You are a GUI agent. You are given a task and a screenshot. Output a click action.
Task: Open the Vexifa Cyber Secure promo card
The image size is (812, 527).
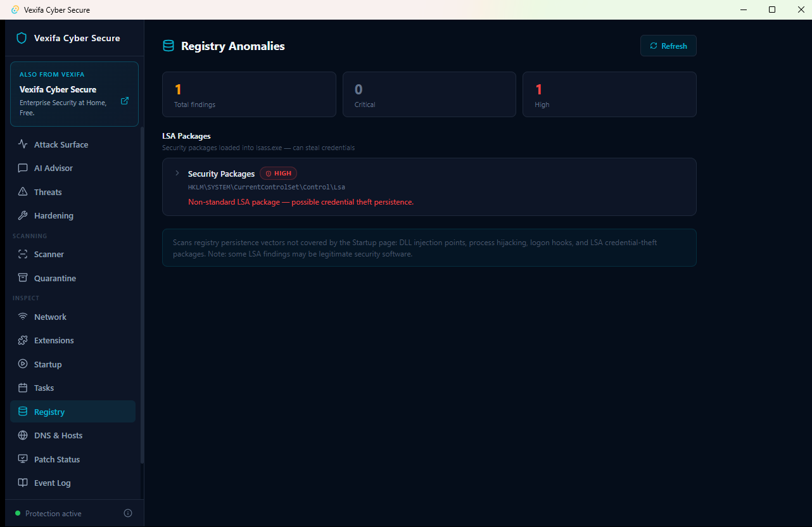(x=74, y=94)
